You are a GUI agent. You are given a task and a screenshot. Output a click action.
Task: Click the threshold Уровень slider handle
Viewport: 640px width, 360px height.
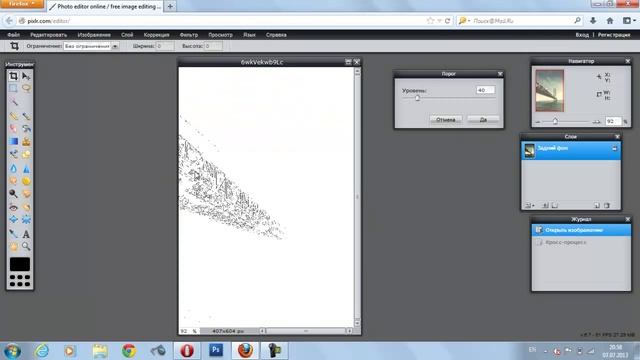coord(417,98)
